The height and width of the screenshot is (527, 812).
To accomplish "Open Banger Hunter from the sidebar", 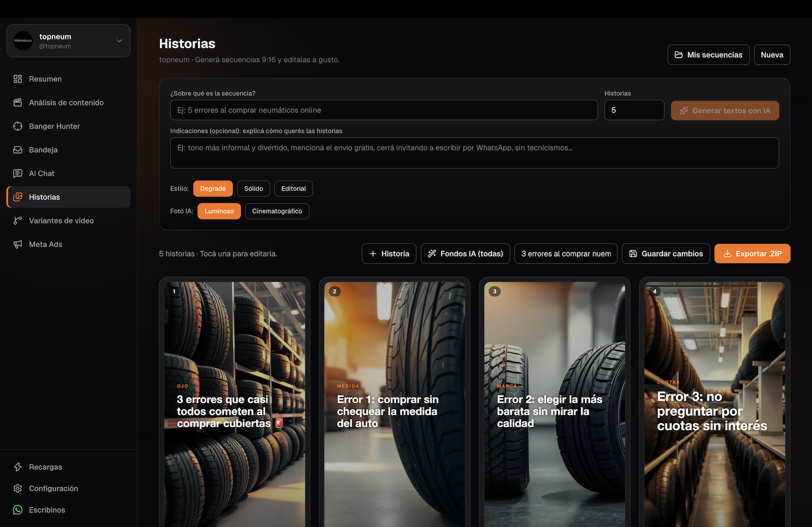I will tap(69, 126).
